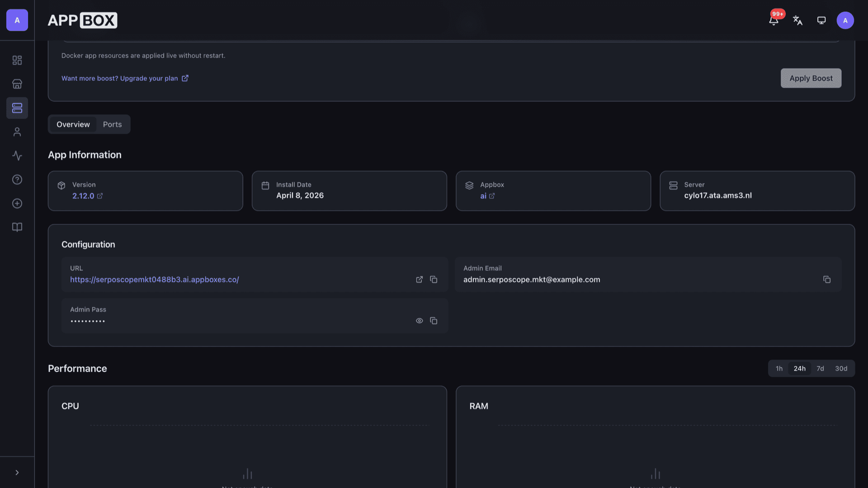
Task: Open the user profile icon in sidebar
Action: pyautogui.click(x=17, y=132)
